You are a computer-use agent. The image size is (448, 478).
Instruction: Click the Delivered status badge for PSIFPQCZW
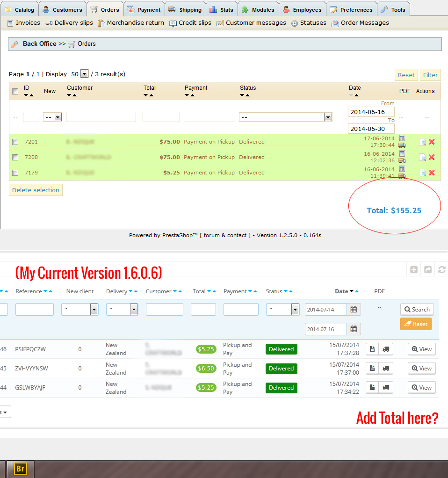[282, 349]
